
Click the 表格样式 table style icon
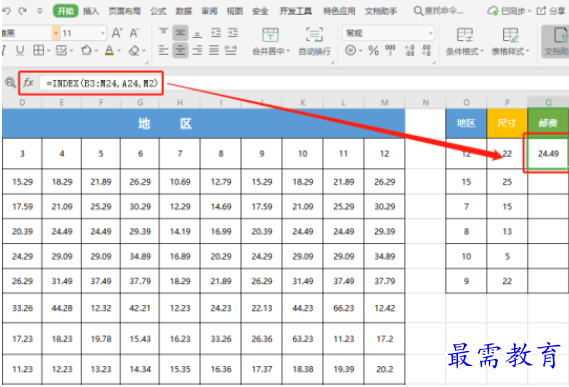510,35
